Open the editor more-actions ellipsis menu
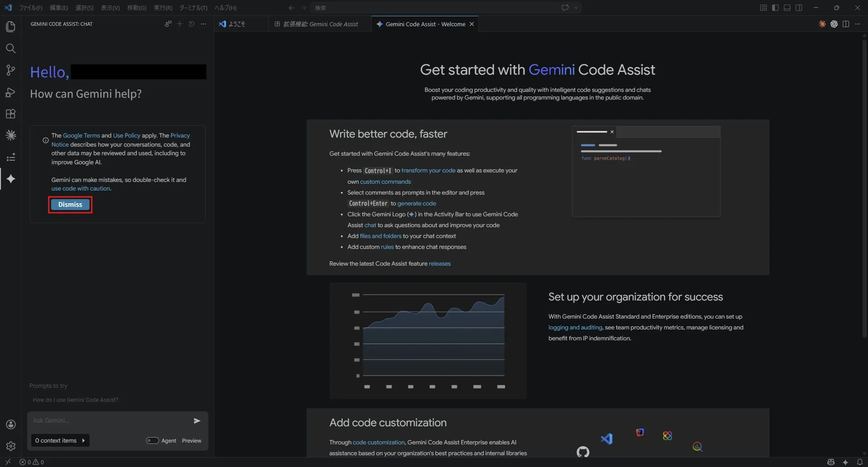This screenshot has height=467, width=868. tap(858, 24)
